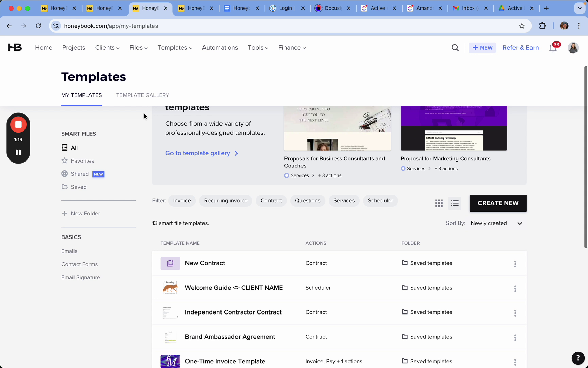Open the Sort By Newly created dropdown

(496, 223)
